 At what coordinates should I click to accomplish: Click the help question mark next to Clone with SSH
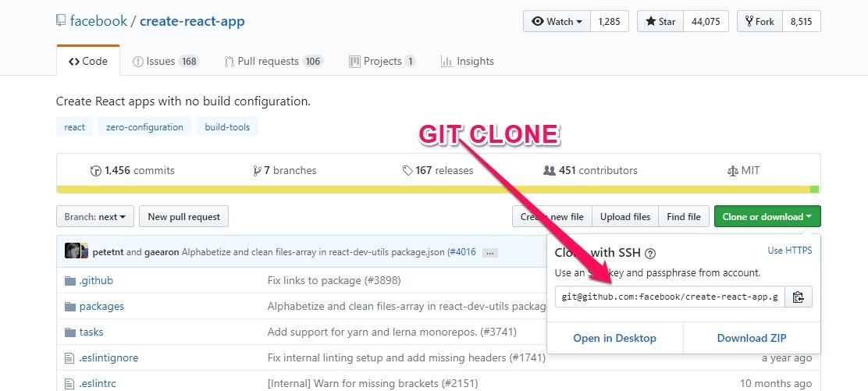(x=650, y=254)
